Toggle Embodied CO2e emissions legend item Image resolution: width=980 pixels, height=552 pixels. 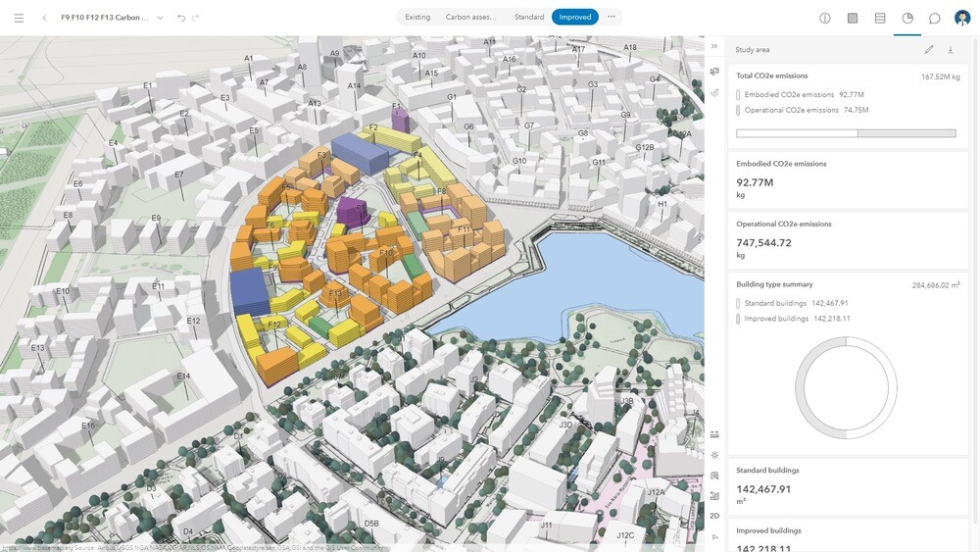[800, 94]
